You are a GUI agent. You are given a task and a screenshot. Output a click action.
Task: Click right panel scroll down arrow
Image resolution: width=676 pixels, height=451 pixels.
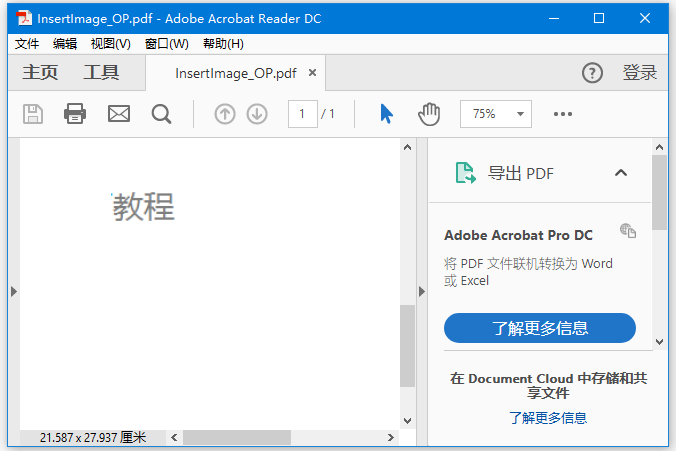(659, 342)
